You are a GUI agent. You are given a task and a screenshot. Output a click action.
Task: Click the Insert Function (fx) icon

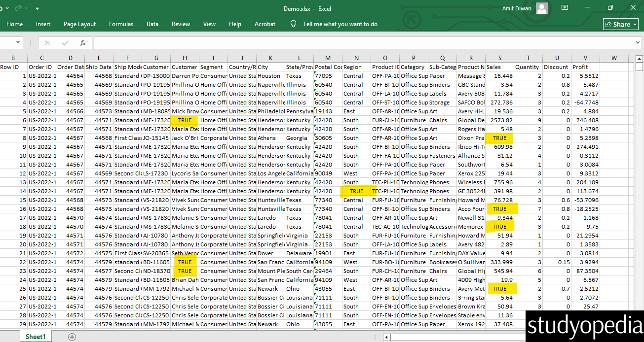pyautogui.click(x=83, y=42)
